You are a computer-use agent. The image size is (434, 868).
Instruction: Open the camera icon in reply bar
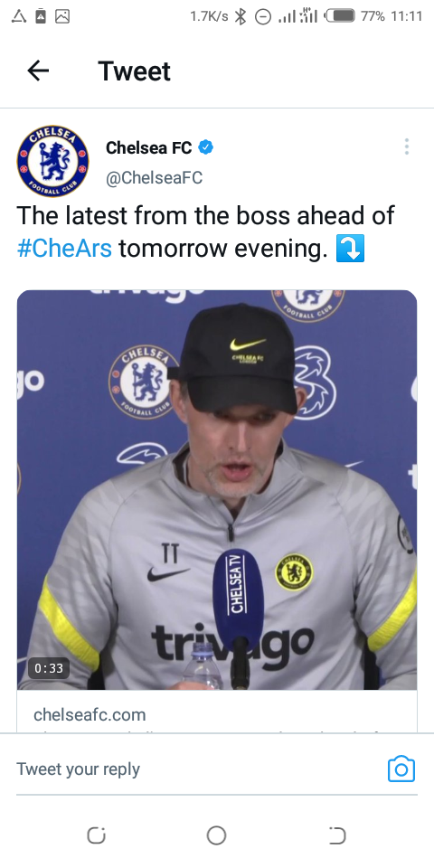pyautogui.click(x=401, y=769)
